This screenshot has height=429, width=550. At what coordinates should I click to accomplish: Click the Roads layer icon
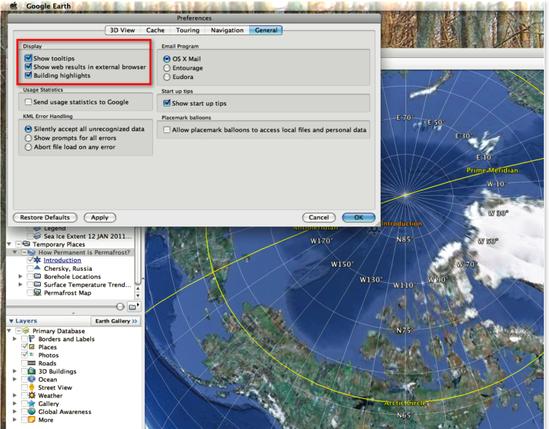(32, 363)
